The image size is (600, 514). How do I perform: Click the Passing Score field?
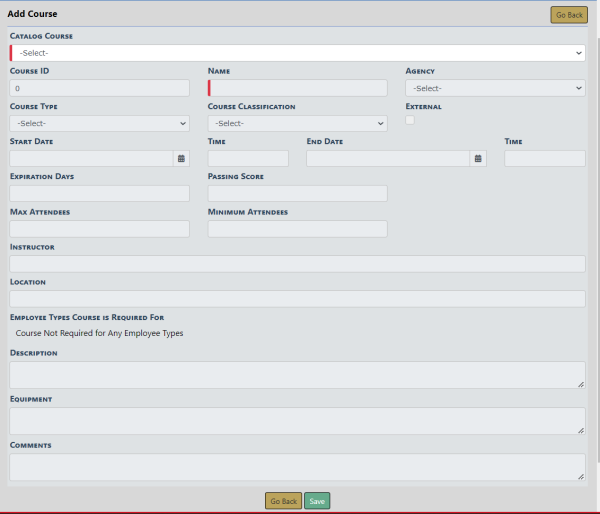297,193
